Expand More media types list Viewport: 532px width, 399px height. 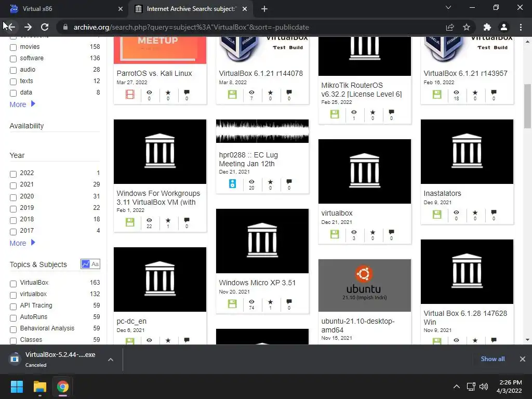tap(22, 104)
